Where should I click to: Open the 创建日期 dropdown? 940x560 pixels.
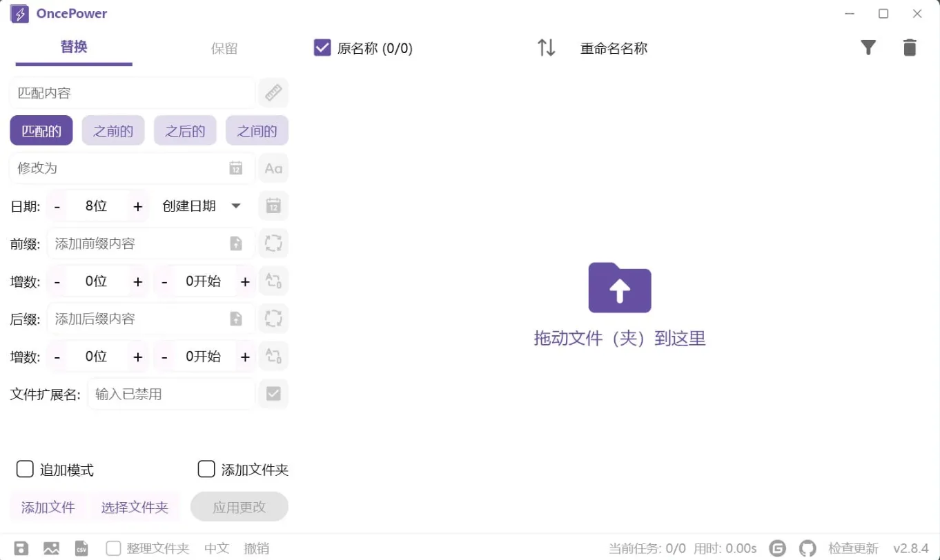pyautogui.click(x=200, y=205)
